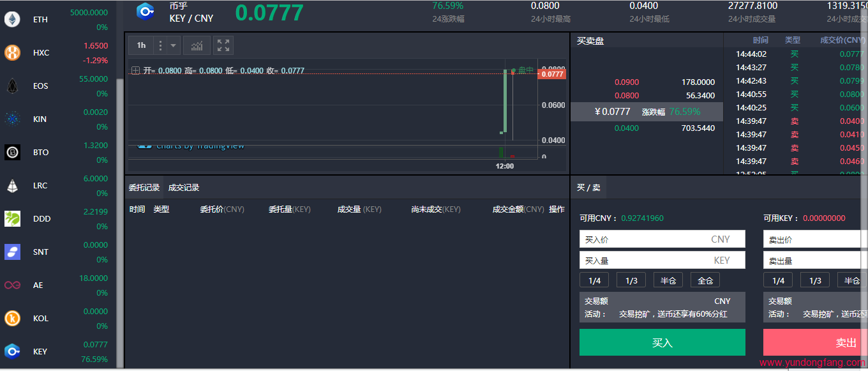The height and width of the screenshot is (371, 868).
Task: Switch to the 委托记录 tab
Action: click(x=144, y=188)
